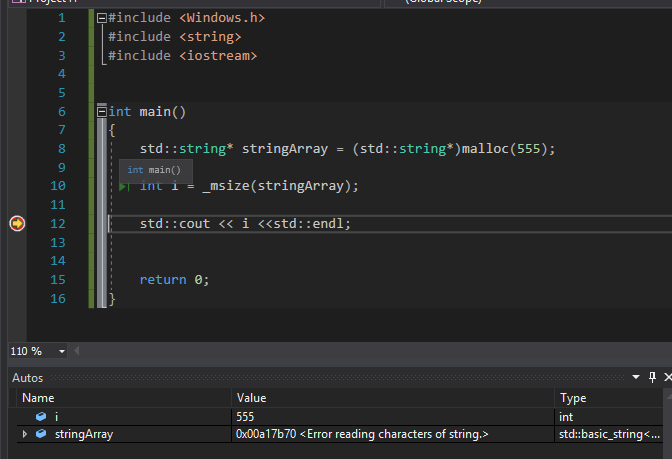Click the int main() tooltip
Screen dimensions: 672x459
[154, 170]
